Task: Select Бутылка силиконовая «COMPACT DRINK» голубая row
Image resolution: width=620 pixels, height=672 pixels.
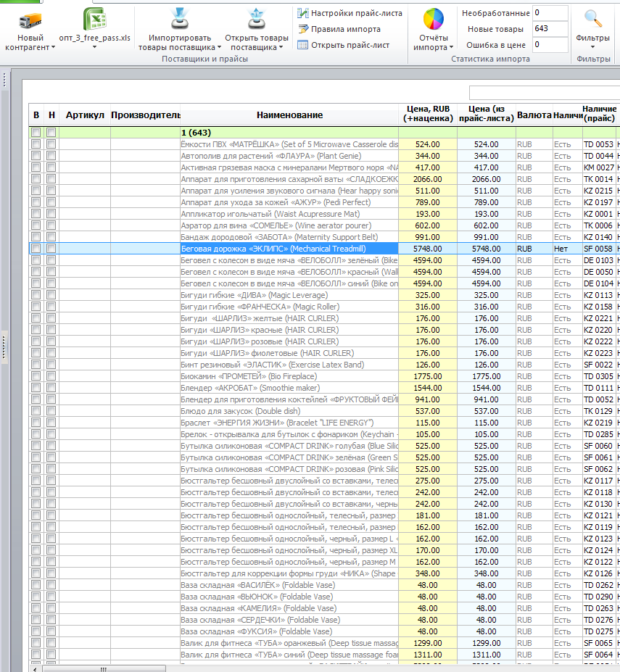Action: (x=324, y=446)
